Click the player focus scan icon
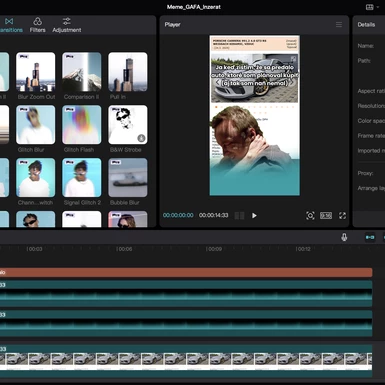 (x=310, y=216)
